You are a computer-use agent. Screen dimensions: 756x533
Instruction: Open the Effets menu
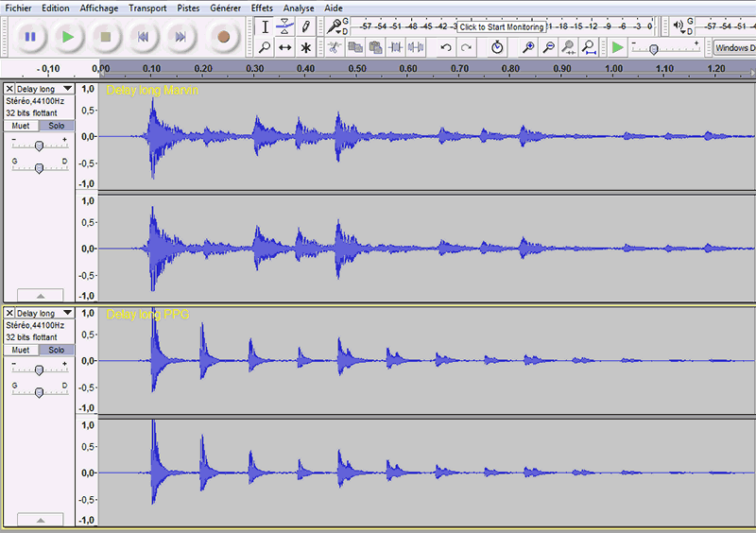[x=262, y=8]
